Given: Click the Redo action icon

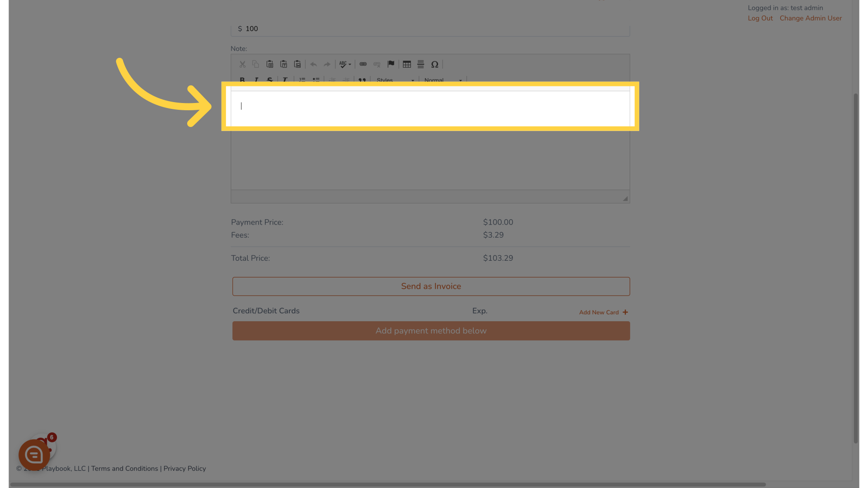Looking at the screenshot, I should click(327, 64).
